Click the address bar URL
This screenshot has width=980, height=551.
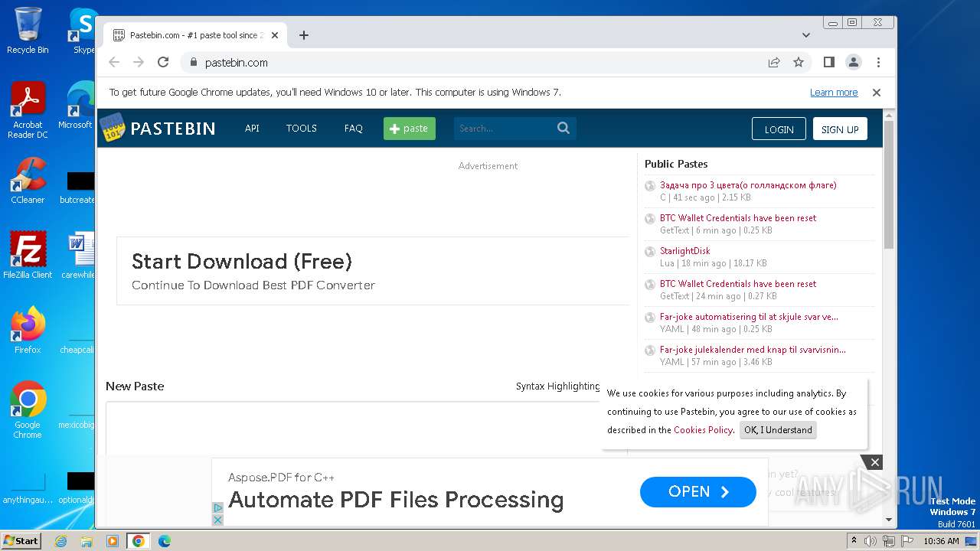[x=237, y=63]
